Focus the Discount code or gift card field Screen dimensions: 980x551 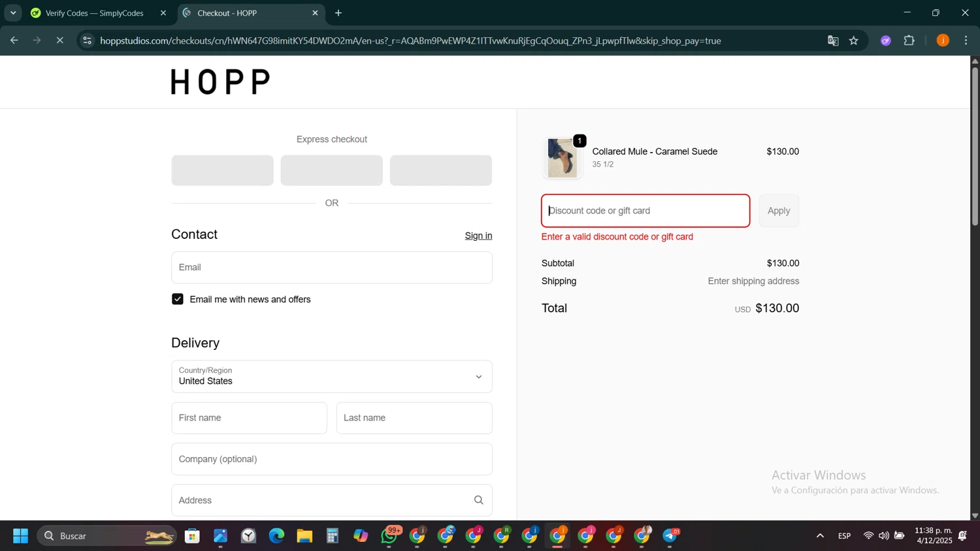coord(645,211)
